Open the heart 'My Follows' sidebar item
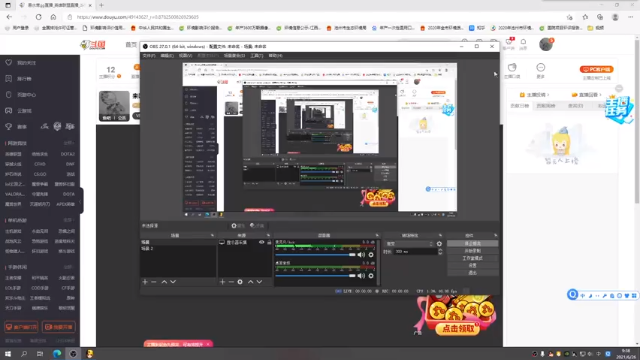 21,63
